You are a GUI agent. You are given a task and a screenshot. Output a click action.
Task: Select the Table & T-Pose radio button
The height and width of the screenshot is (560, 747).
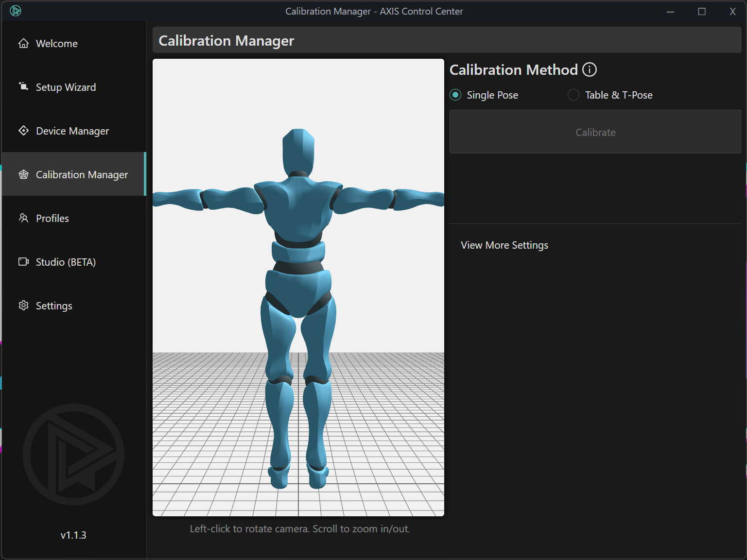pyautogui.click(x=573, y=95)
